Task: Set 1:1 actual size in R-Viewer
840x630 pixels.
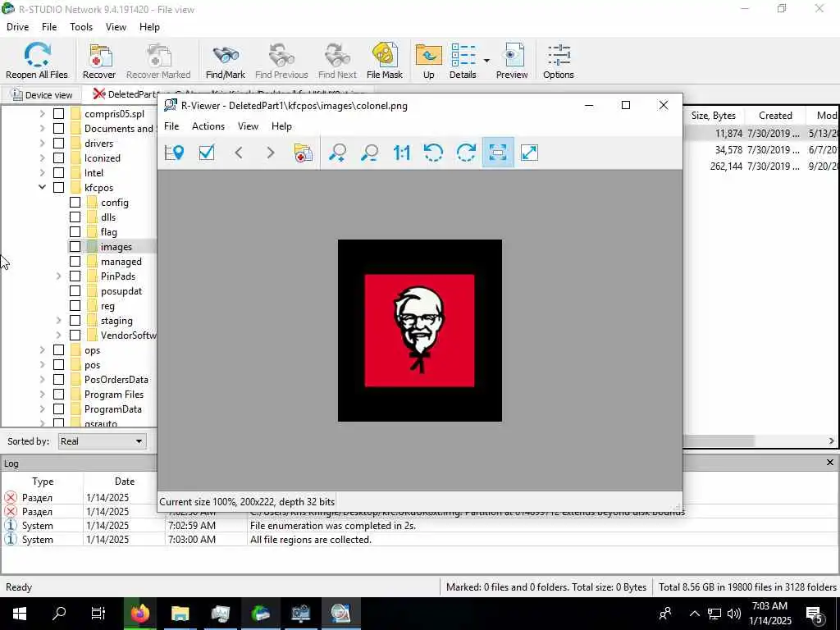Action: click(x=402, y=153)
